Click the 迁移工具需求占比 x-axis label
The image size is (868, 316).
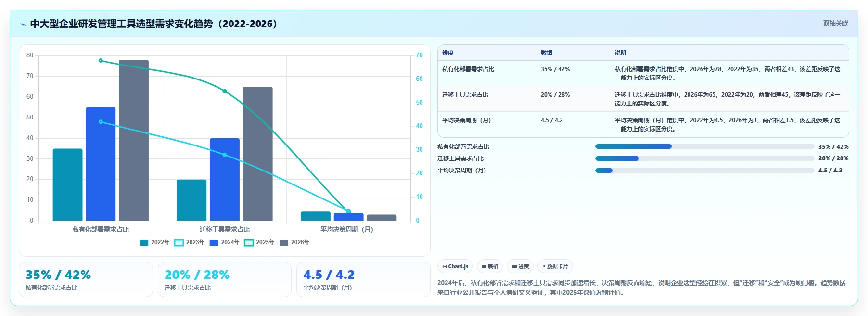[x=225, y=230]
